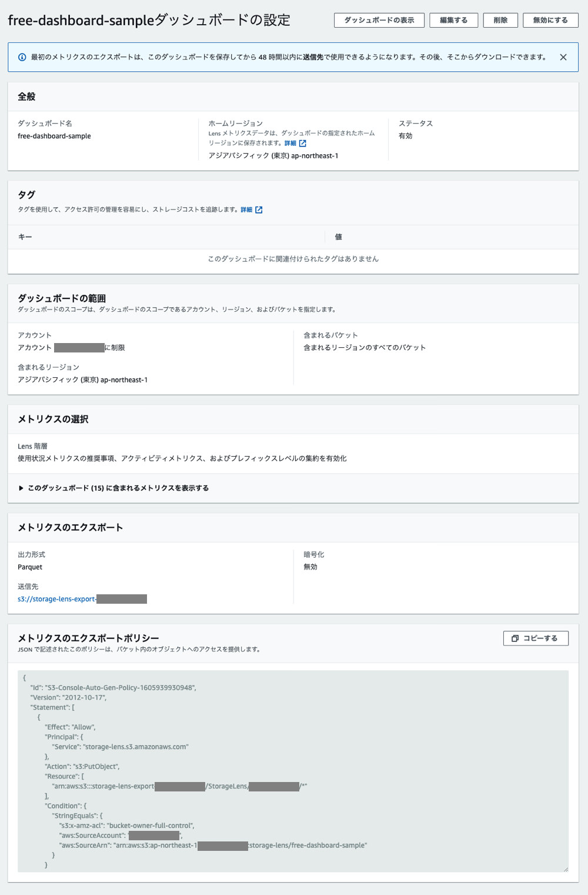Expand the このダッシュボード (15) metrics list
Image resolution: width=588 pixels, height=895 pixels.
tap(118, 488)
